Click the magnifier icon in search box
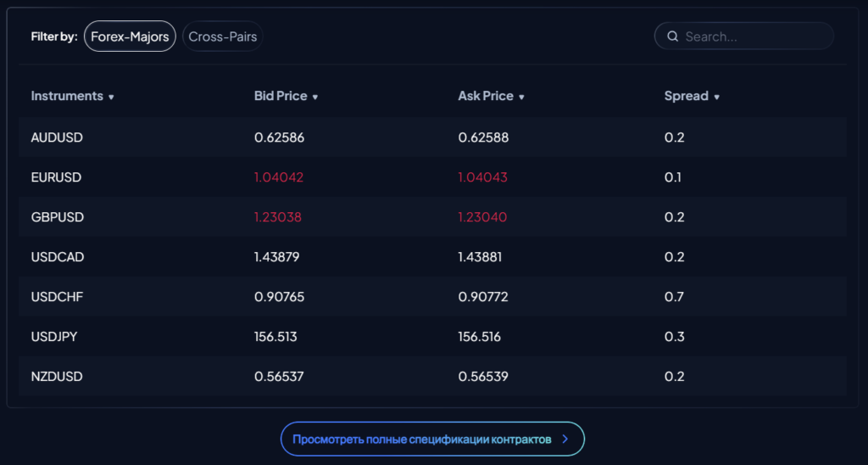Image resolution: width=868 pixels, height=465 pixels. (673, 36)
